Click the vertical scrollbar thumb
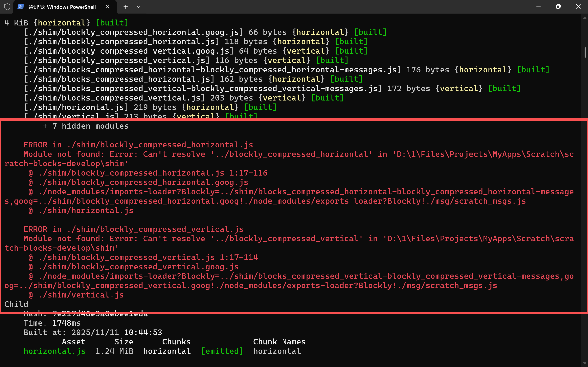The image size is (588, 367). [585, 52]
